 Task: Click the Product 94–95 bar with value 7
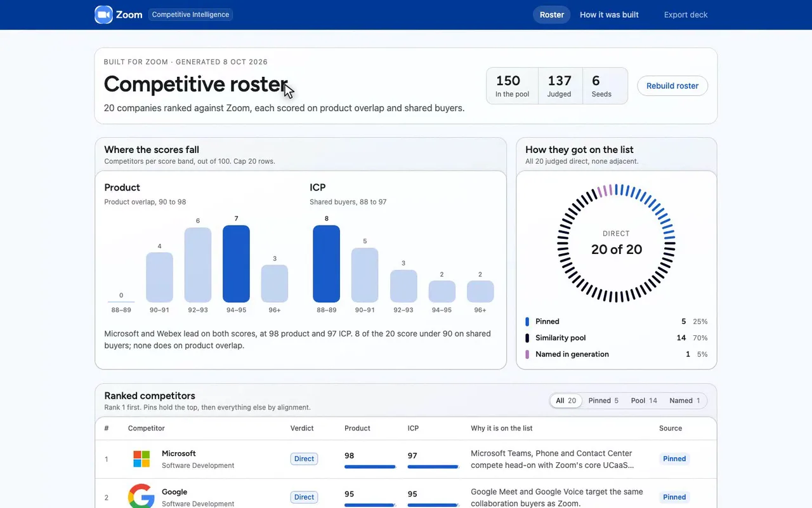point(236,264)
